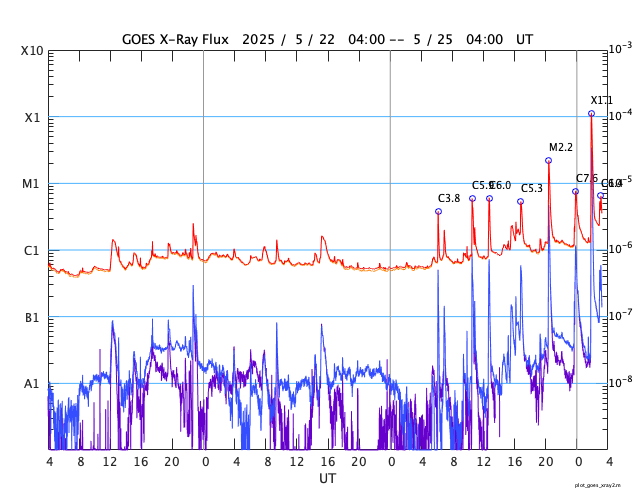Click the M1 flare class axis label
Screen dimensions: 640x500
click(x=31, y=184)
